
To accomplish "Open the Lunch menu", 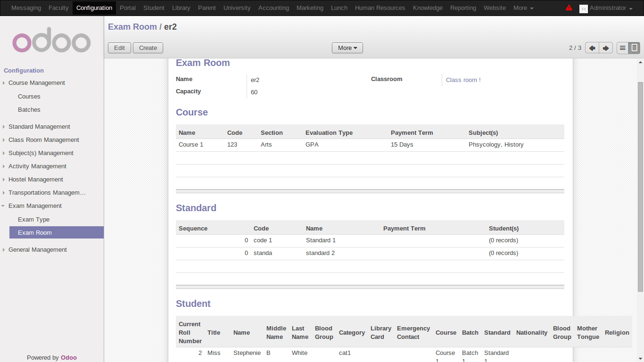I will 339,8.
